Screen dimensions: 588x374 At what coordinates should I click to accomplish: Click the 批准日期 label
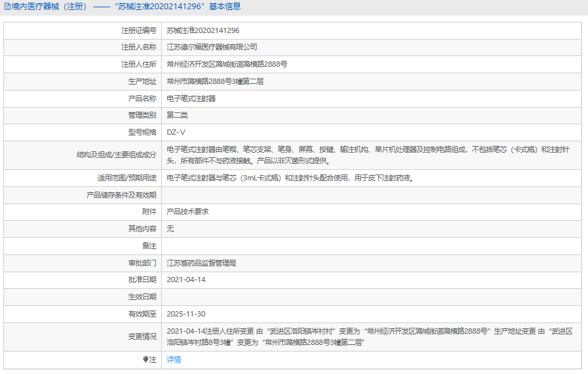[142, 280]
